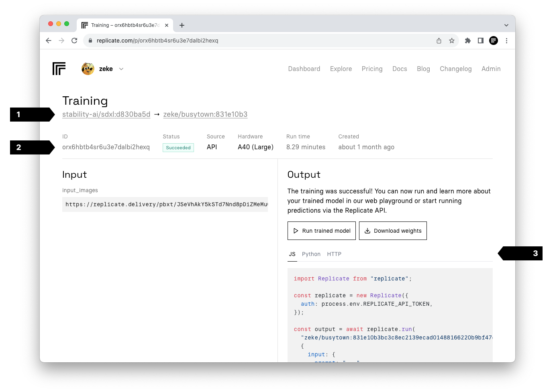Open the Docs nav link
555x392 pixels.
click(x=400, y=69)
